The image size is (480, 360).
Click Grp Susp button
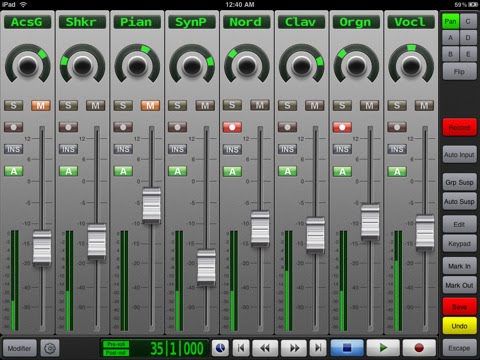[x=459, y=182]
